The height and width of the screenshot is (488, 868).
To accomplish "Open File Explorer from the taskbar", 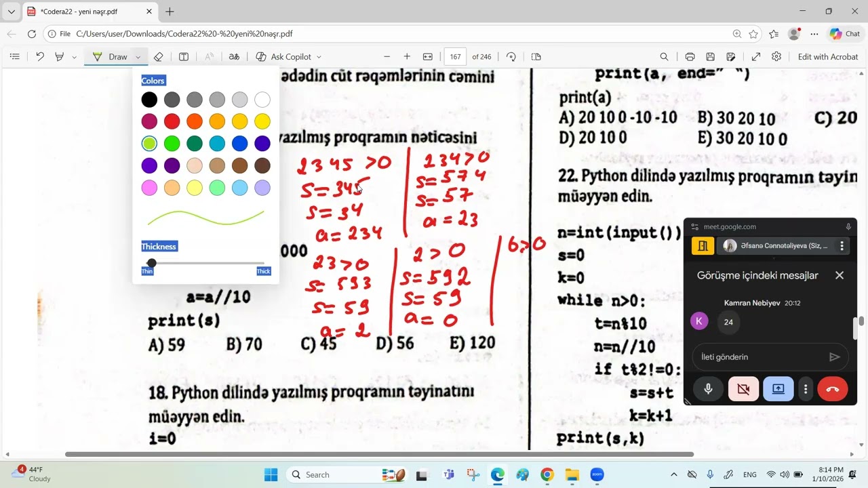I will [x=572, y=474].
